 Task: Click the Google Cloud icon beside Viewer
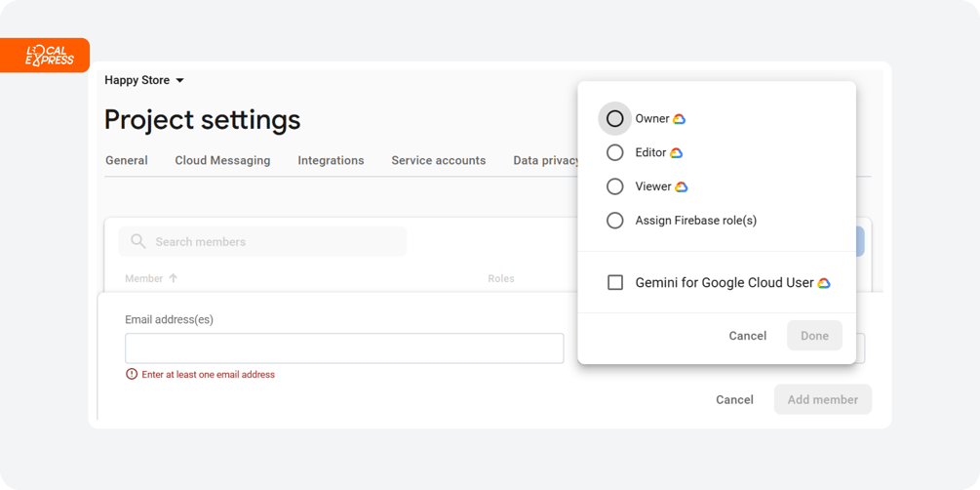click(x=682, y=186)
